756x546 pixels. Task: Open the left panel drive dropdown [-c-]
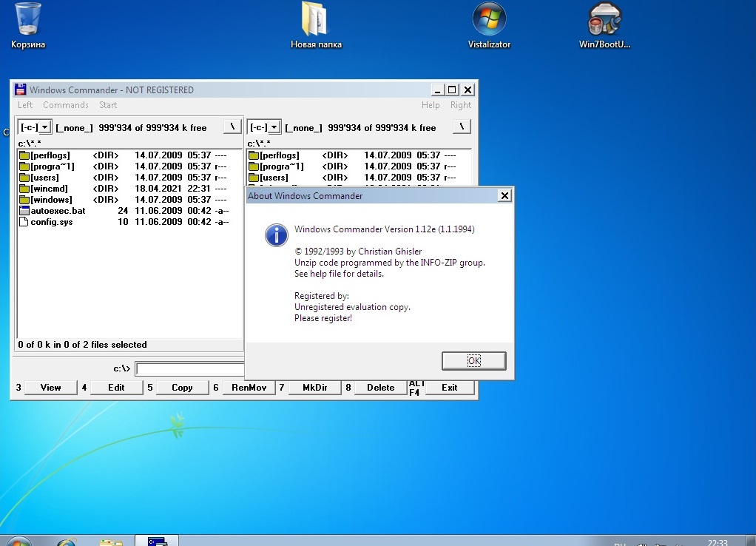click(x=44, y=127)
